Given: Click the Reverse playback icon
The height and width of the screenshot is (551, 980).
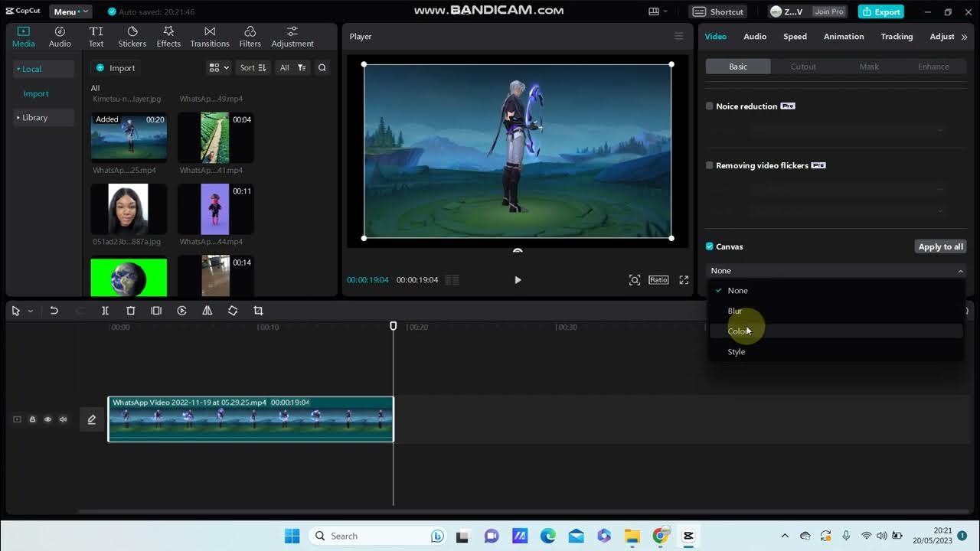Looking at the screenshot, I should tap(181, 311).
